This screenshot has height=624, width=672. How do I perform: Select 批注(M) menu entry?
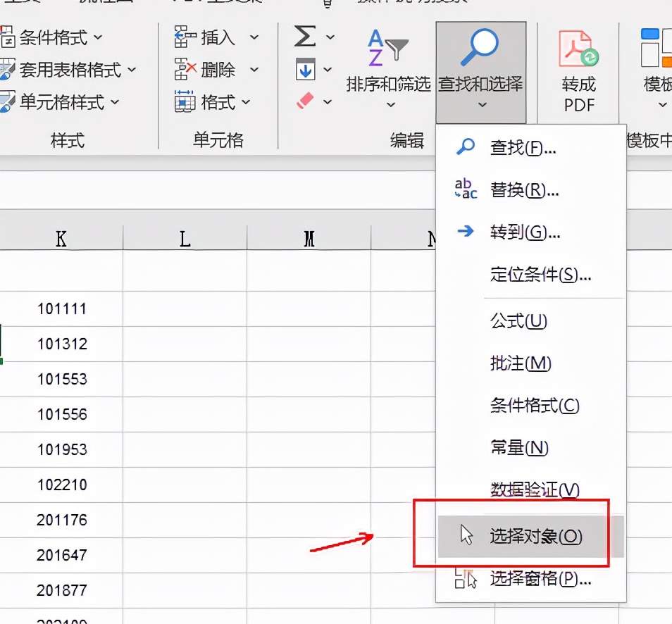click(x=530, y=363)
